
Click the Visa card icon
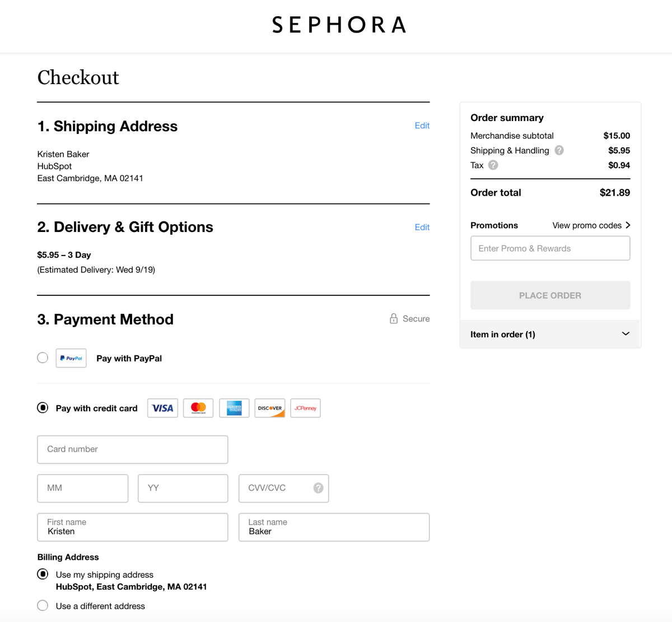coord(162,408)
